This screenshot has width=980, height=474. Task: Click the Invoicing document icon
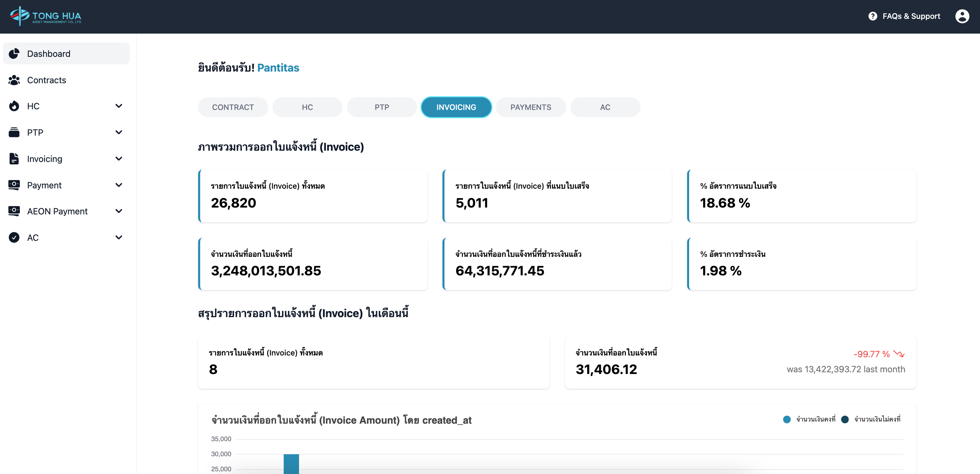pos(14,159)
